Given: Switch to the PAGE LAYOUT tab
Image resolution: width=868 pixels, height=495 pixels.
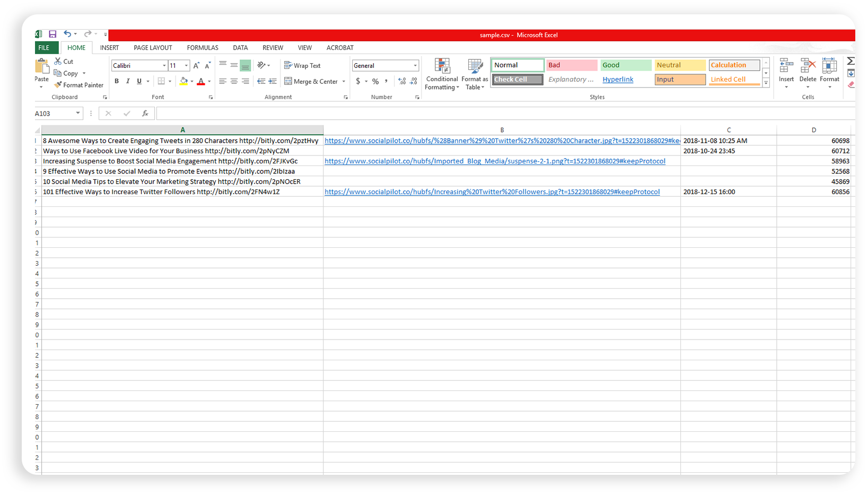Looking at the screenshot, I should [153, 48].
